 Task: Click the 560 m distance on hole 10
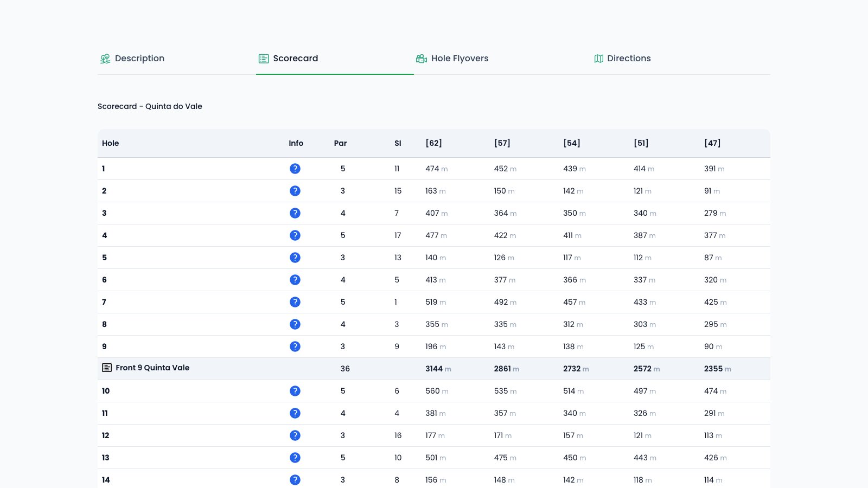click(437, 391)
